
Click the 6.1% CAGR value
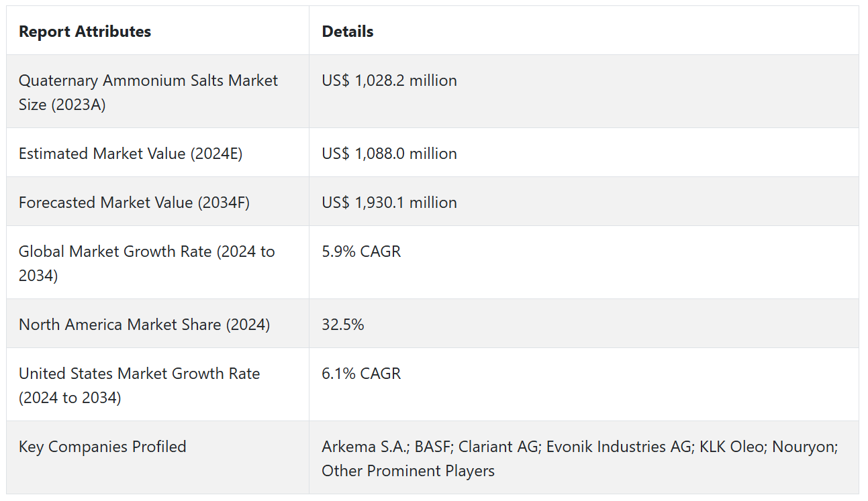[x=361, y=374]
